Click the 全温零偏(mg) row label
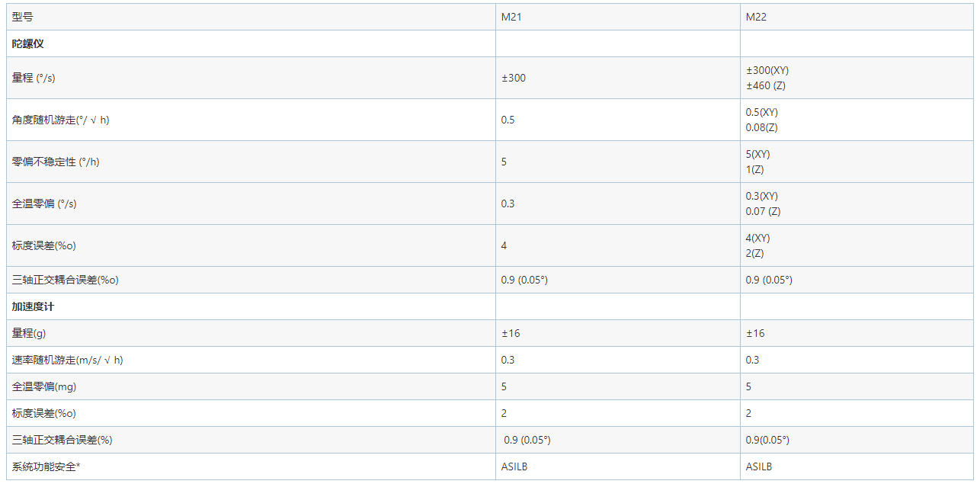This screenshot has width=980, height=484. 44,386
